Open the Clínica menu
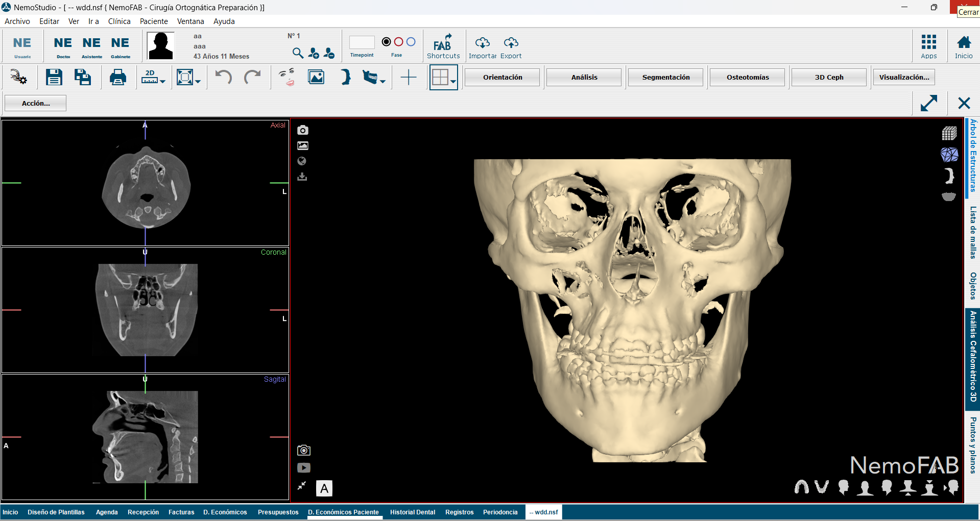 point(119,21)
